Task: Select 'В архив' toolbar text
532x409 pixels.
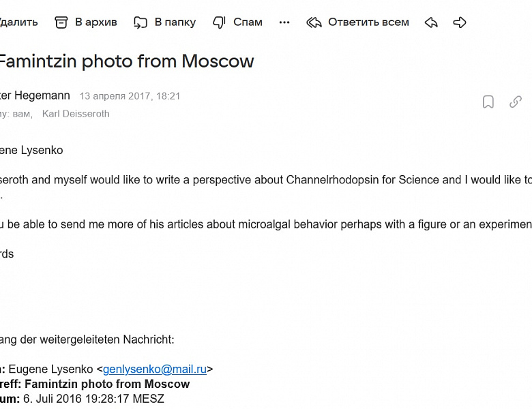Action: pyautogui.click(x=96, y=22)
